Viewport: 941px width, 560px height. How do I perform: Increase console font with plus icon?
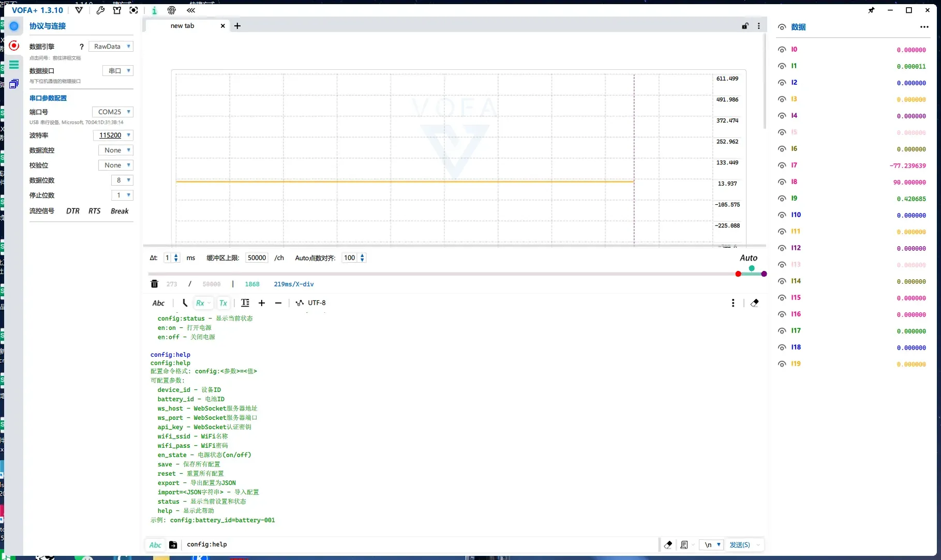coord(262,303)
